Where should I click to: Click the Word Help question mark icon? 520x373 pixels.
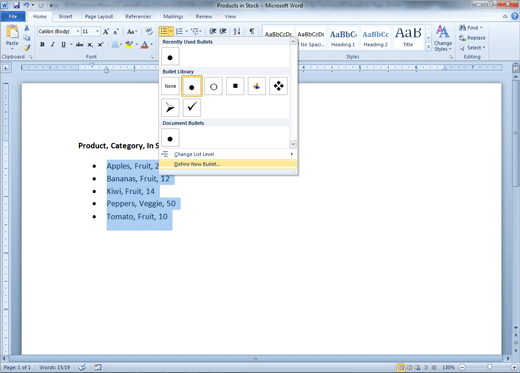click(515, 16)
